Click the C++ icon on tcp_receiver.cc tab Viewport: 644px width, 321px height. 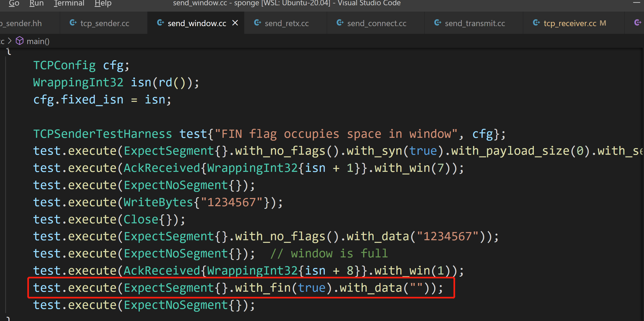pyautogui.click(x=536, y=23)
